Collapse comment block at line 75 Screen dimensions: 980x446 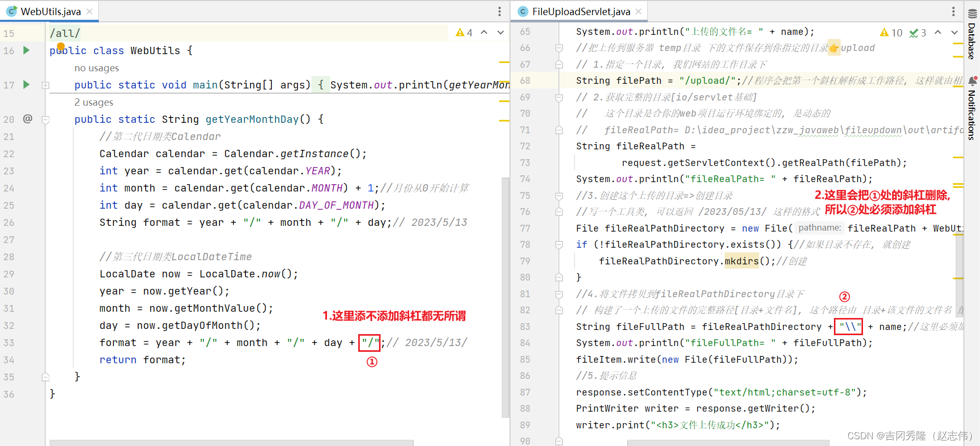pos(559,196)
